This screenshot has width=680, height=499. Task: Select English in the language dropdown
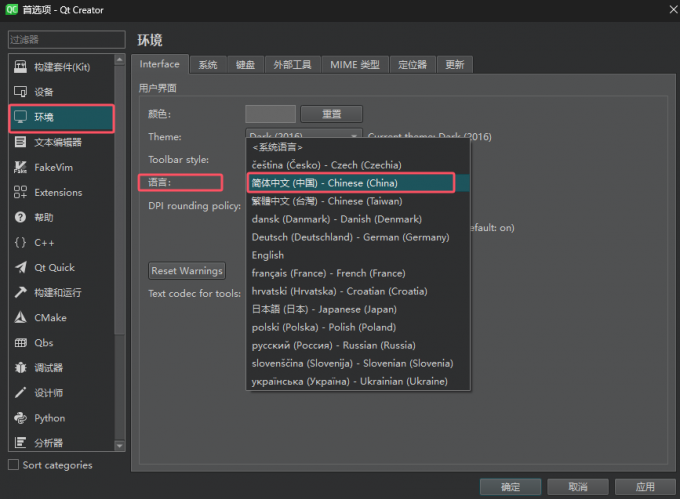(x=267, y=255)
